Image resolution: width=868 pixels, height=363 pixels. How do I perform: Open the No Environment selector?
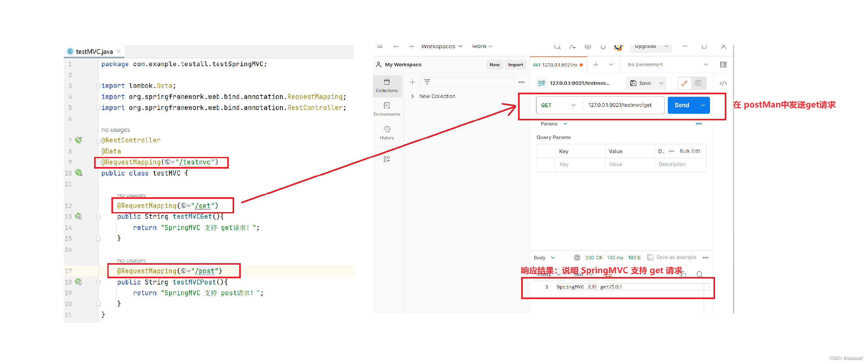(x=668, y=64)
